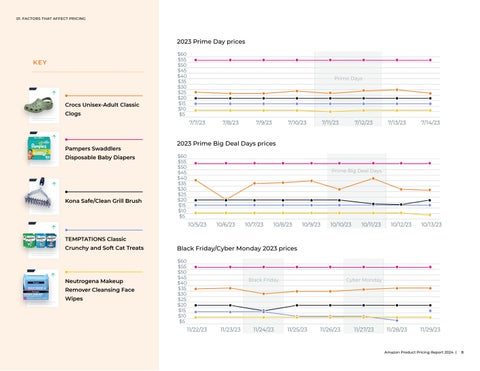Click 'Crocs Unisex-Adult Classic Clogs' label
Screen dimensions: 480x371
click(x=102, y=109)
